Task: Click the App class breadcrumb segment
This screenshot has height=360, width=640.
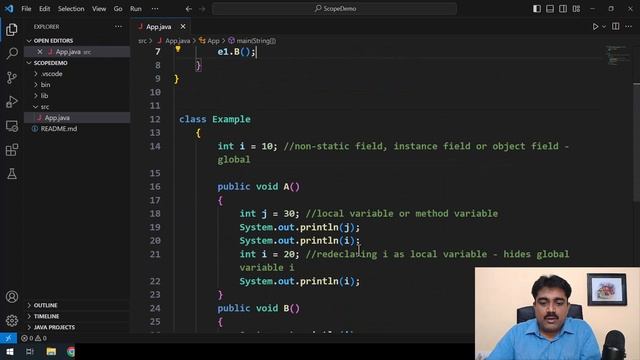Action: pos(209,41)
